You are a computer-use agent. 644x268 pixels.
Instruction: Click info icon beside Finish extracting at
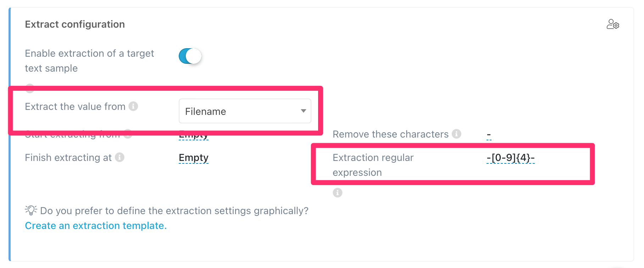(x=120, y=157)
